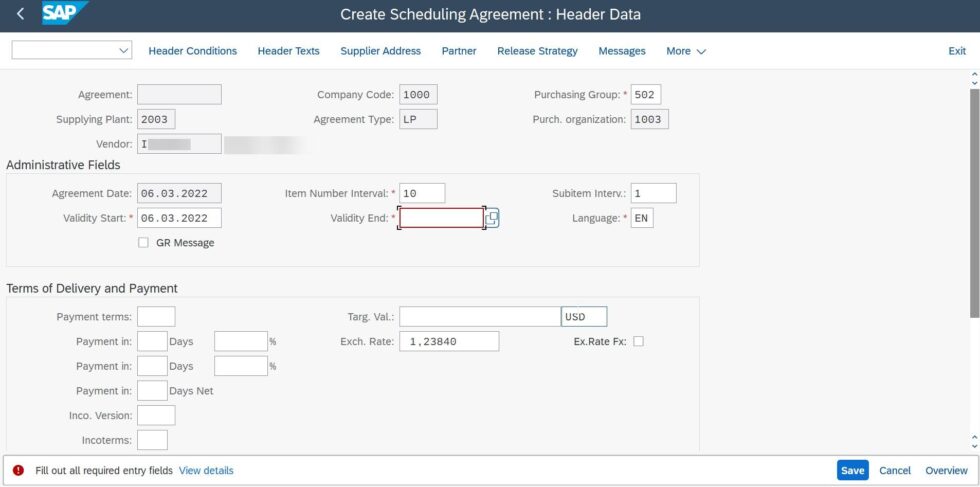Click the Exit button
Viewport: 980px width, 487px height.
tap(957, 51)
